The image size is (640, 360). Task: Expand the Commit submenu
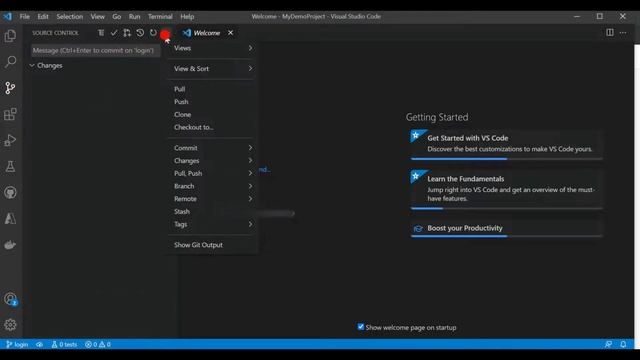pyautogui.click(x=212, y=148)
